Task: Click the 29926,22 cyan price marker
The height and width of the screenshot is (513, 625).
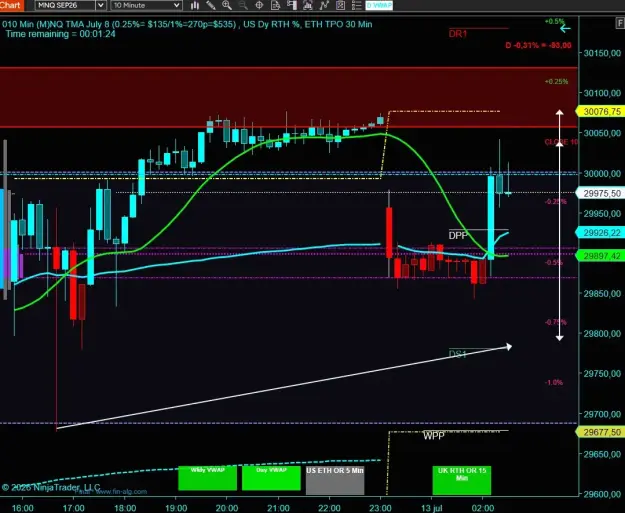Action: [601, 232]
